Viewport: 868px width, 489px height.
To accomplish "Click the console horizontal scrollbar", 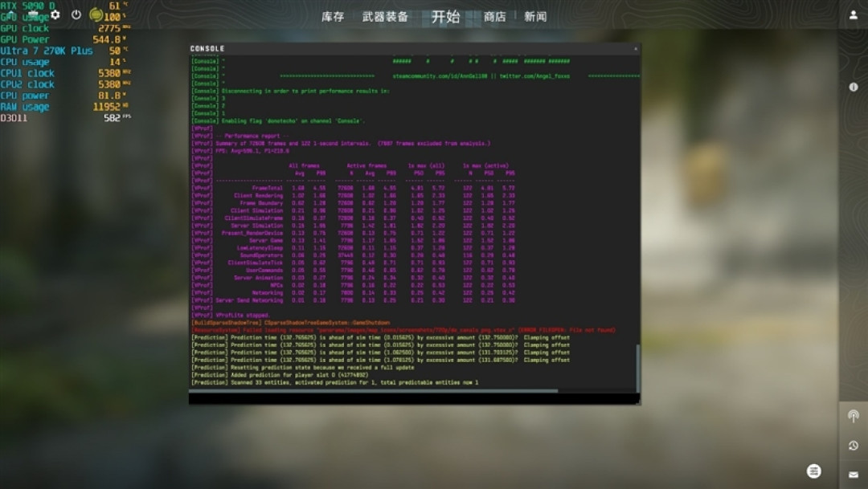I will [x=374, y=390].
